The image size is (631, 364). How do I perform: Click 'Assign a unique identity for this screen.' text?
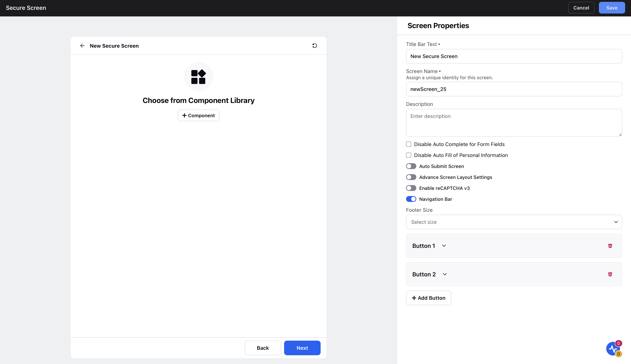[x=449, y=78]
